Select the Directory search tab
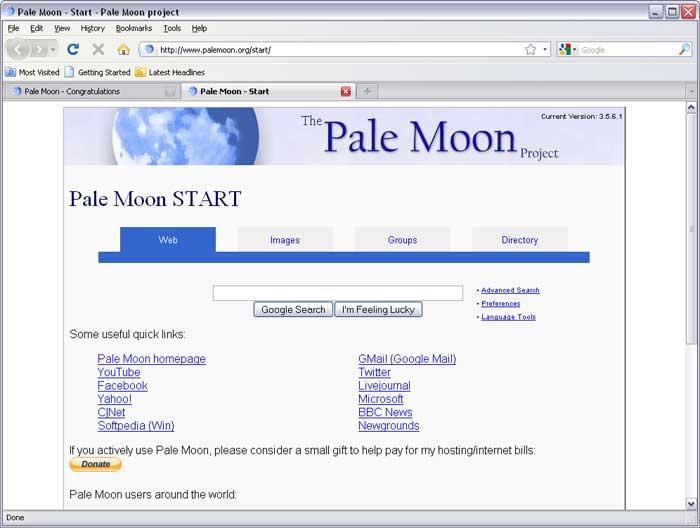700x528 pixels. [x=520, y=240]
